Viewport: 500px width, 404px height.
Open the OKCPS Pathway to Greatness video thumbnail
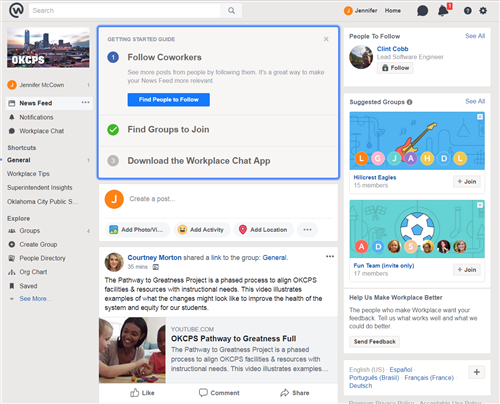tap(132, 350)
